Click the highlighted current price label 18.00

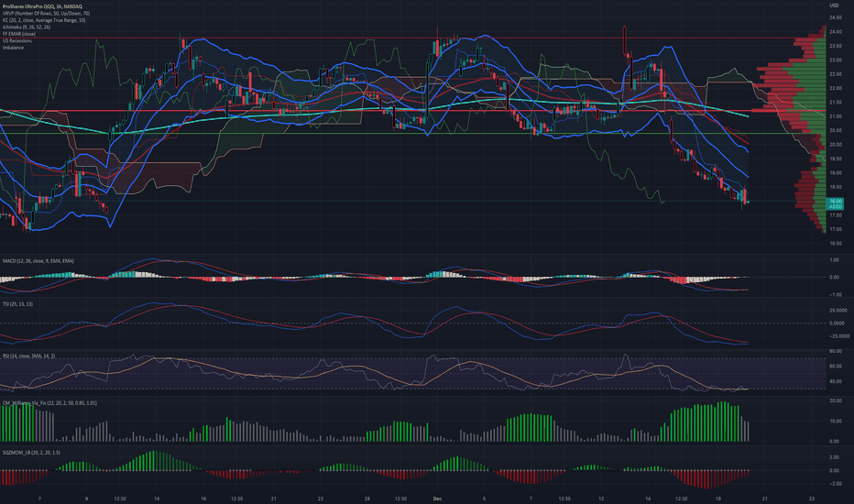click(x=836, y=201)
